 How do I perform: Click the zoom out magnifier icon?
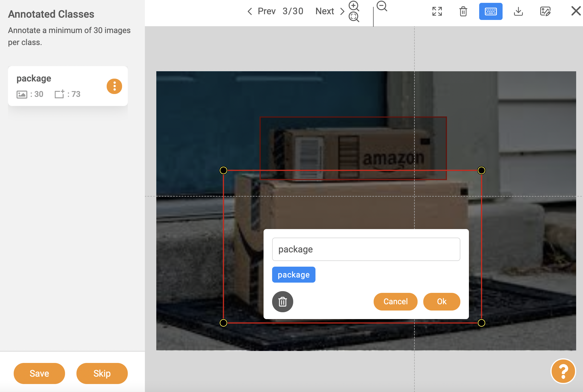(382, 6)
